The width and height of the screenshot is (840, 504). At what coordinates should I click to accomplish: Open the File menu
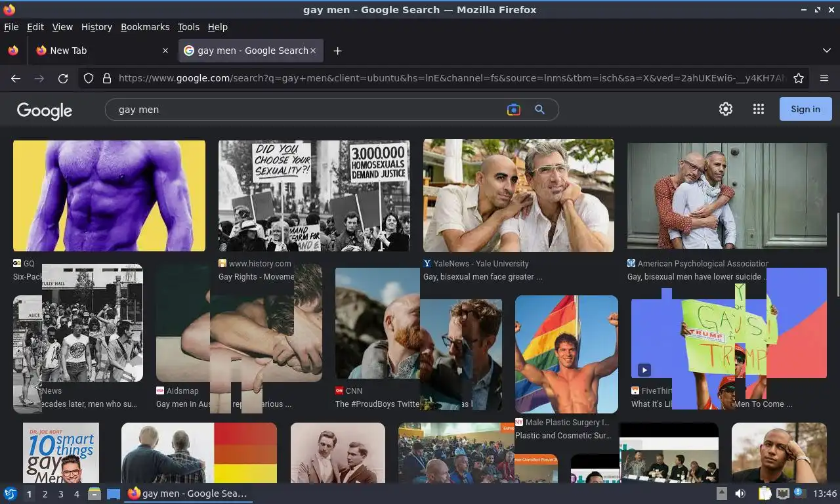coord(11,27)
